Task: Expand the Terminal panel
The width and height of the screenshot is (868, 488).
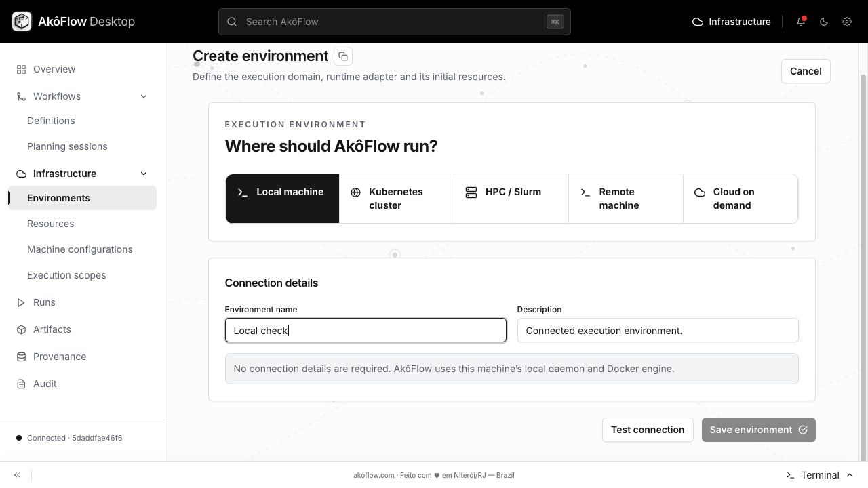Action: point(819,475)
